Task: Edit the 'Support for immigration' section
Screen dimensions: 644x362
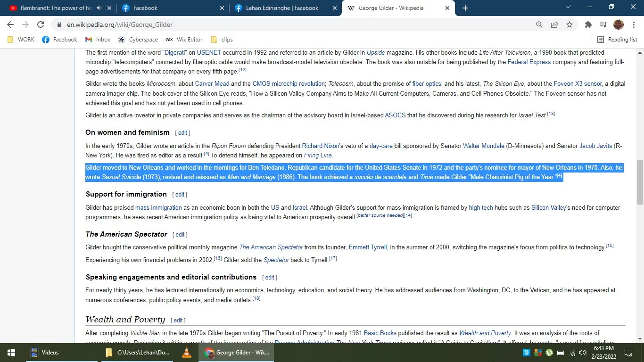Action: pyautogui.click(x=180, y=195)
